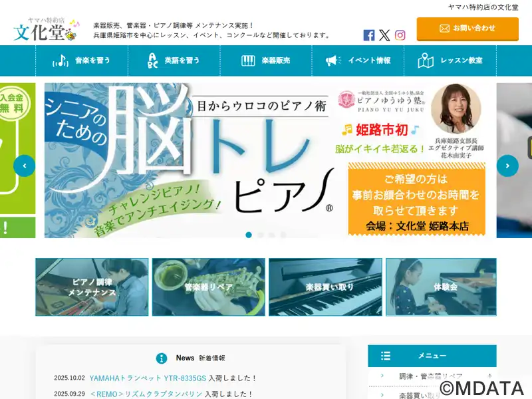
Task: Open 楽器買い取り thumbnail
Action: point(325,287)
